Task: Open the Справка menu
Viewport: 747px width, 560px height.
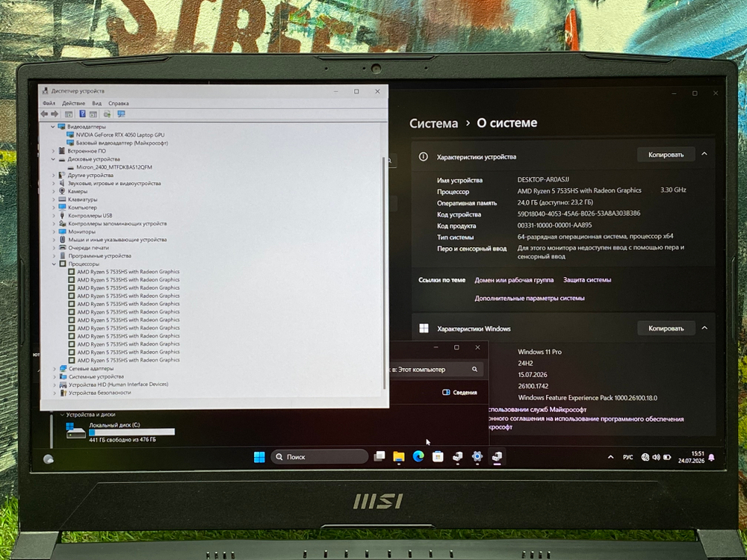Action: [118, 103]
